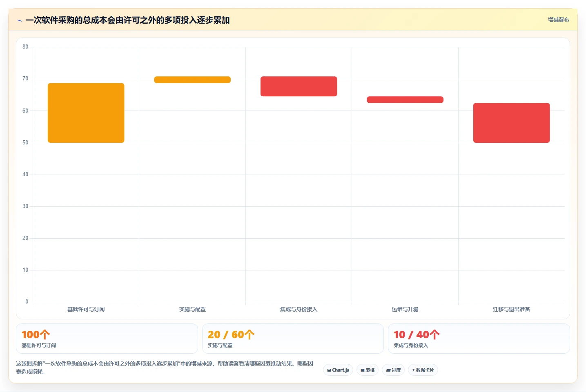Open the 20 / 60个 stat card
Image resolution: width=586 pixels, height=392 pixels.
click(293, 339)
